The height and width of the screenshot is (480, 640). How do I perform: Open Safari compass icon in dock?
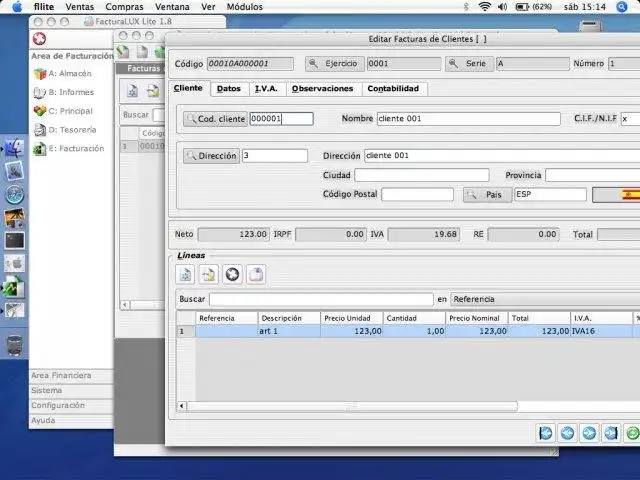[x=14, y=194]
